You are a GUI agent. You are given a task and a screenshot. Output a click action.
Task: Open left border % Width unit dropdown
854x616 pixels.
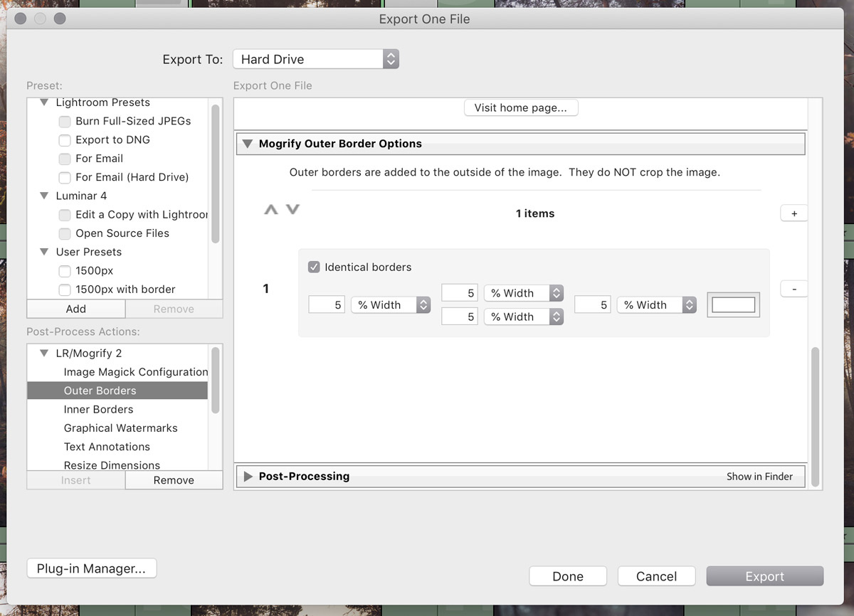click(x=391, y=305)
